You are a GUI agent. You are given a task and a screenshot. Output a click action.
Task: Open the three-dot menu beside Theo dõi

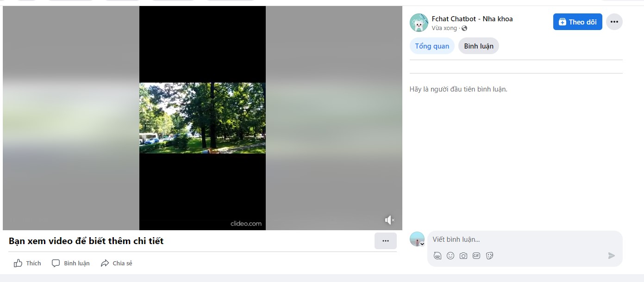click(x=614, y=22)
